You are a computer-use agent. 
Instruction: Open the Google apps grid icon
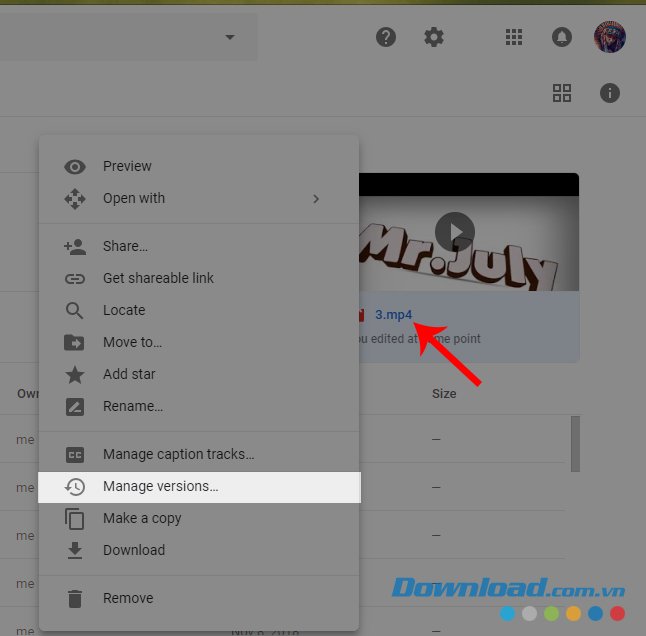pyautogui.click(x=514, y=37)
